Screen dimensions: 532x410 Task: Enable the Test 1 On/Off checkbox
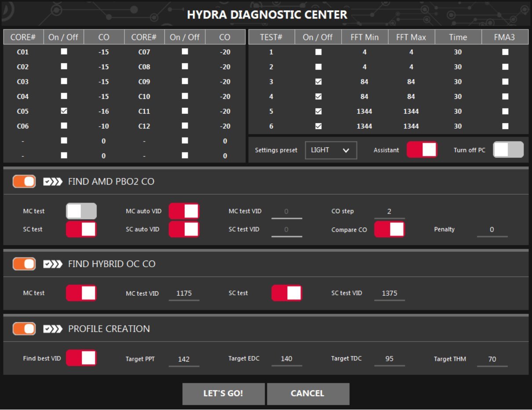point(318,52)
